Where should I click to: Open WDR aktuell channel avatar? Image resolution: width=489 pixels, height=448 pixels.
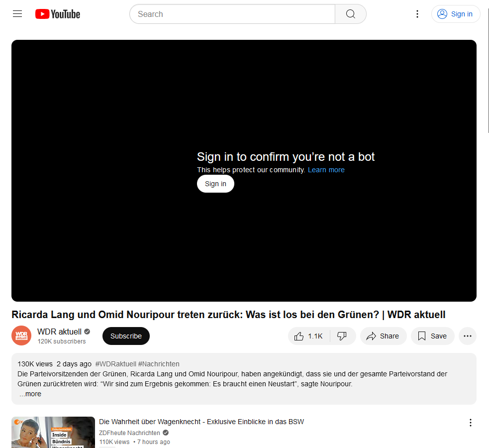(21, 336)
